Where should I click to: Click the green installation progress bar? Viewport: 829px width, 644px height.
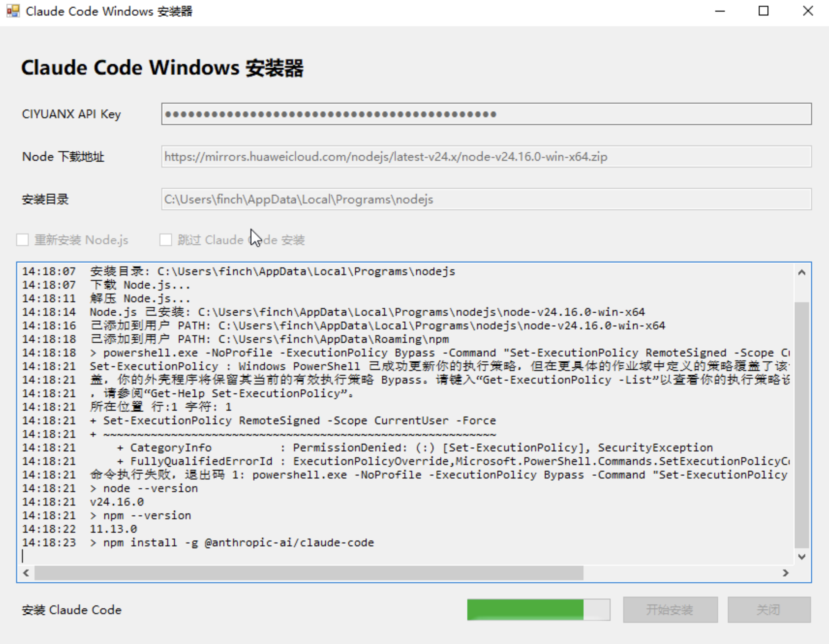coord(538,610)
